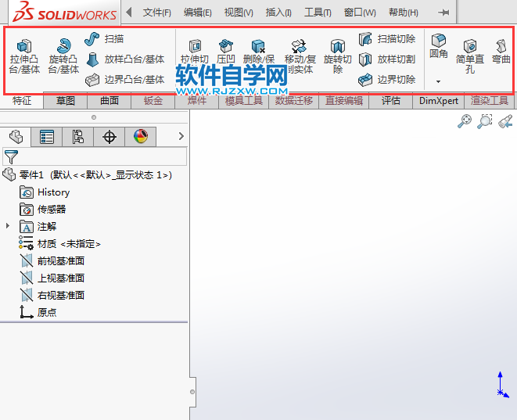Select the History folder in tree
Screen dimensions: 517x420
point(45,192)
